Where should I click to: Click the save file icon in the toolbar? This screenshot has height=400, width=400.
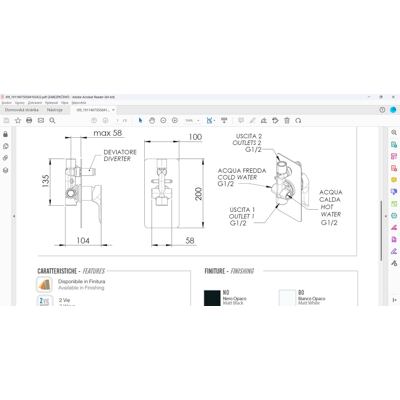(6, 120)
